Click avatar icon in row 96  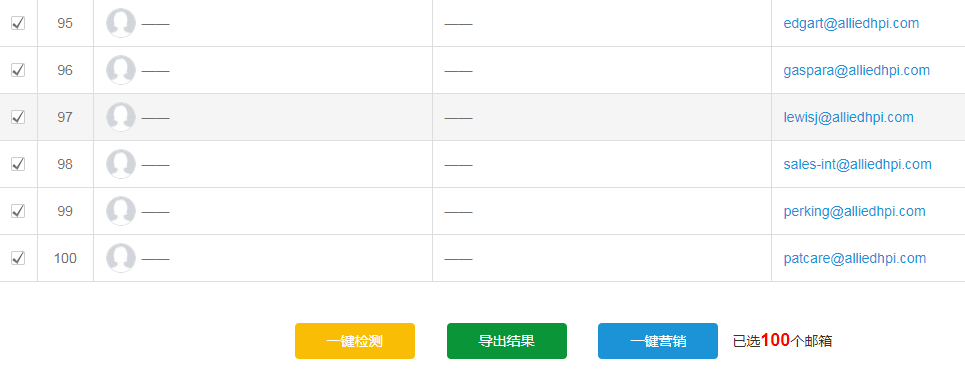121,70
